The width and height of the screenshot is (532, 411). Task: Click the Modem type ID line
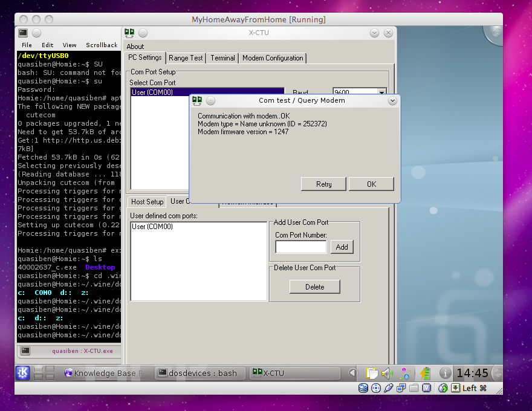[x=262, y=124]
